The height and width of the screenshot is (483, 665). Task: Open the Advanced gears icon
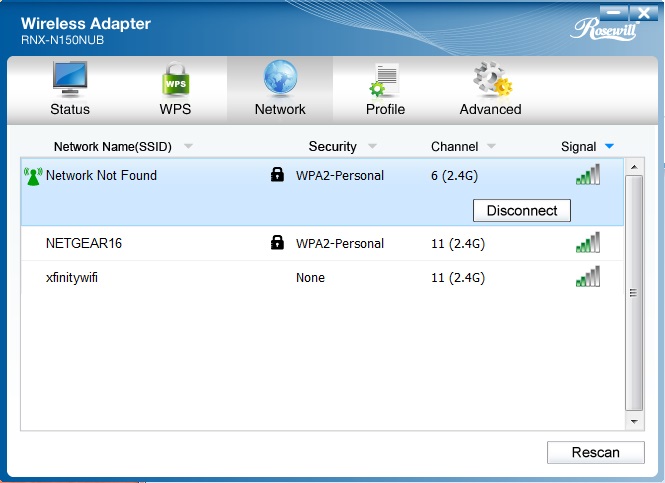[x=492, y=79]
